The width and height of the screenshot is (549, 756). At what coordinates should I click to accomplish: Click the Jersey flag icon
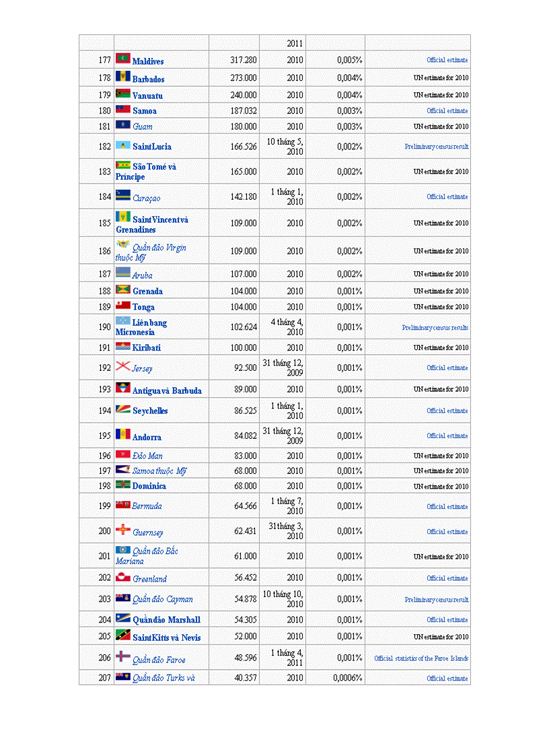click(123, 366)
